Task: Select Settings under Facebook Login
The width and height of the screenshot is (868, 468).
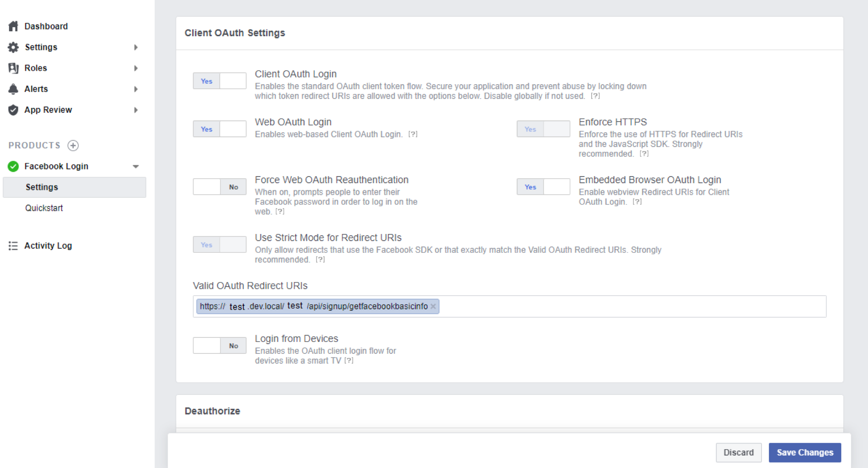Action: click(74, 187)
